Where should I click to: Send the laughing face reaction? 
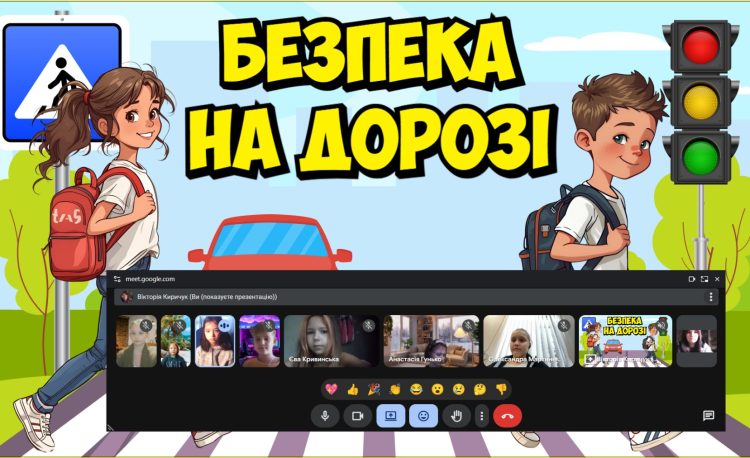coord(416,389)
